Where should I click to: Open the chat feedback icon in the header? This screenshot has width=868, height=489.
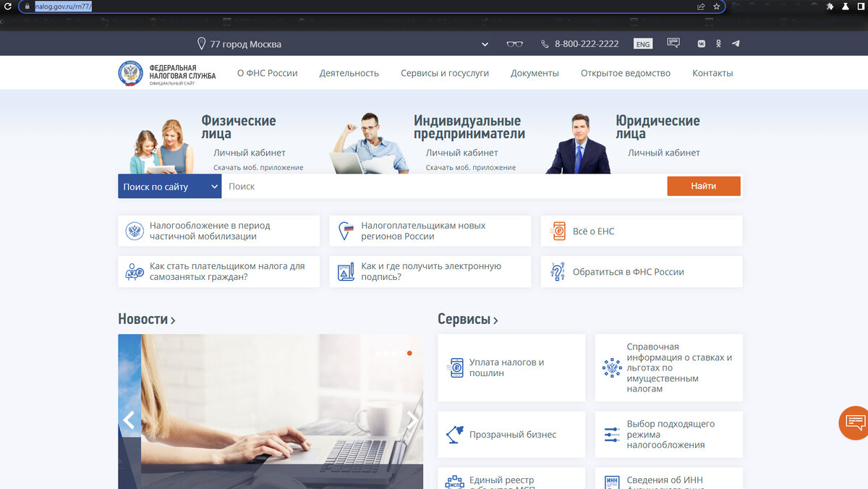click(x=673, y=43)
